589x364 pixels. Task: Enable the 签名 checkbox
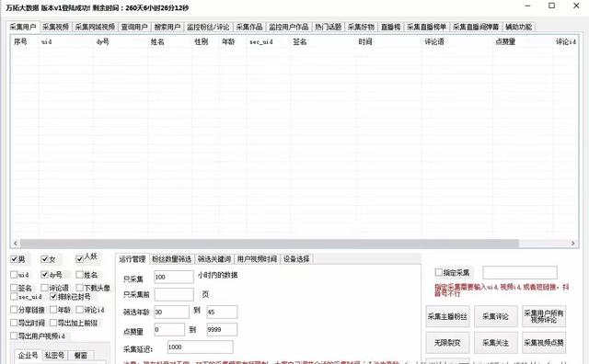(14, 288)
